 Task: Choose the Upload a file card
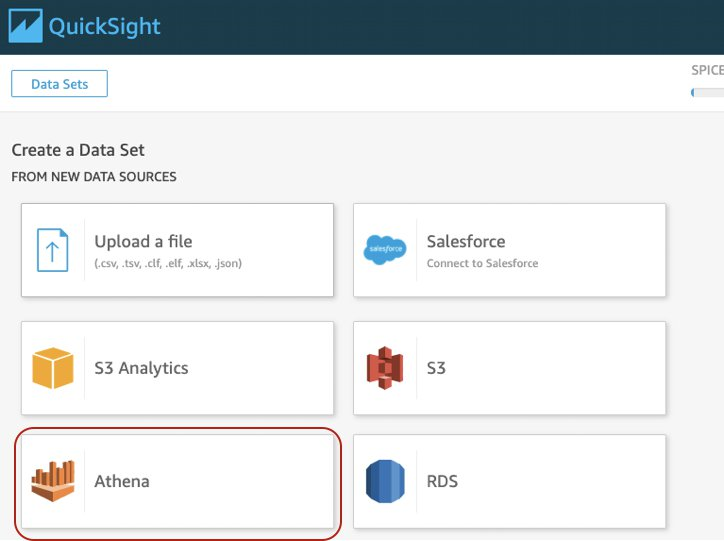[x=177, y=250]
